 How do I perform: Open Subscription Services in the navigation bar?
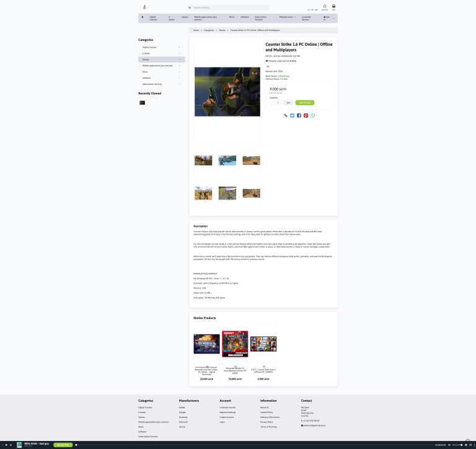(x=260, y=18)
